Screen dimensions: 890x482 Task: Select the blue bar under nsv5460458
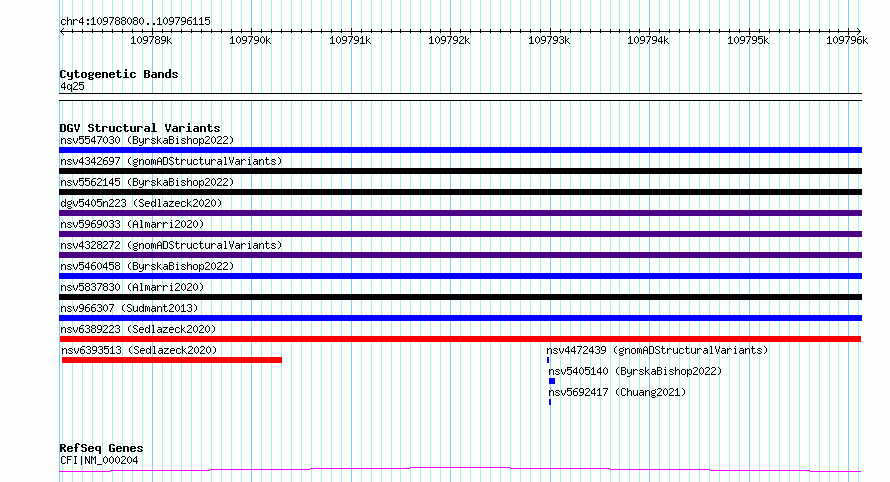point(460,276)
